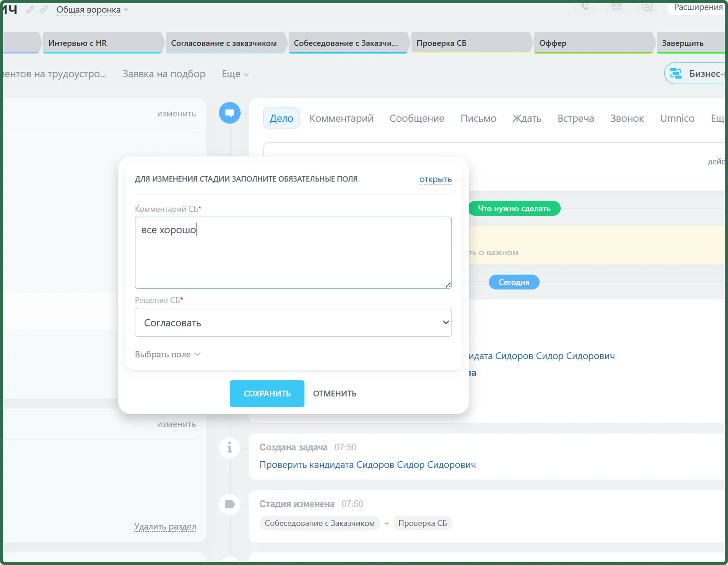Open full form via открыть link

click(x=435, y=179)
